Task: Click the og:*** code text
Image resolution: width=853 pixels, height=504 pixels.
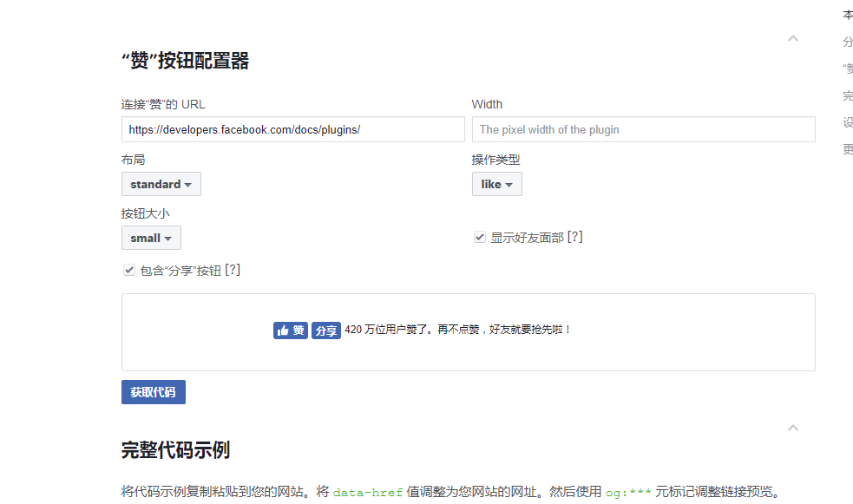Action: pyautogui.click(x=628, y=492)
